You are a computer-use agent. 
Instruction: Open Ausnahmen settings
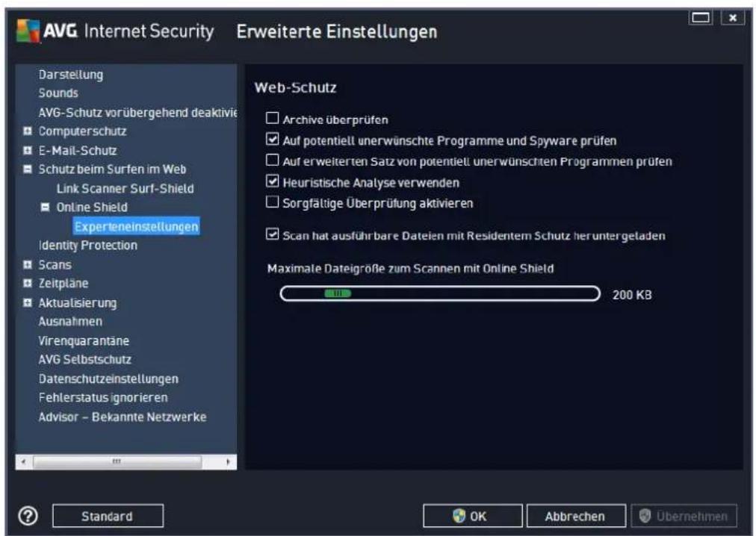(x=70, y=322)
